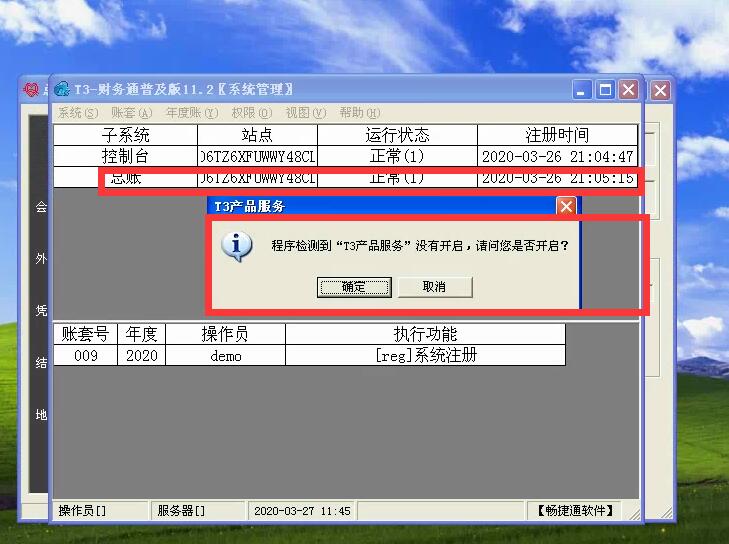Image resolution: width=729 pixels, height=544 pixels.
Task: Open the 年度账(Y) menu
Action: pos(192,113)
